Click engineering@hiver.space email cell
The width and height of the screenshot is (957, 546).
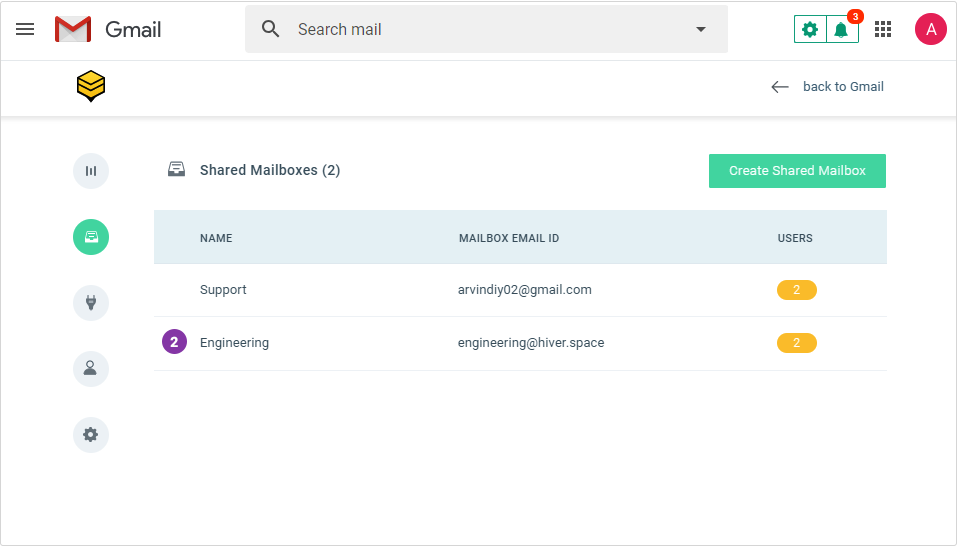531,343
